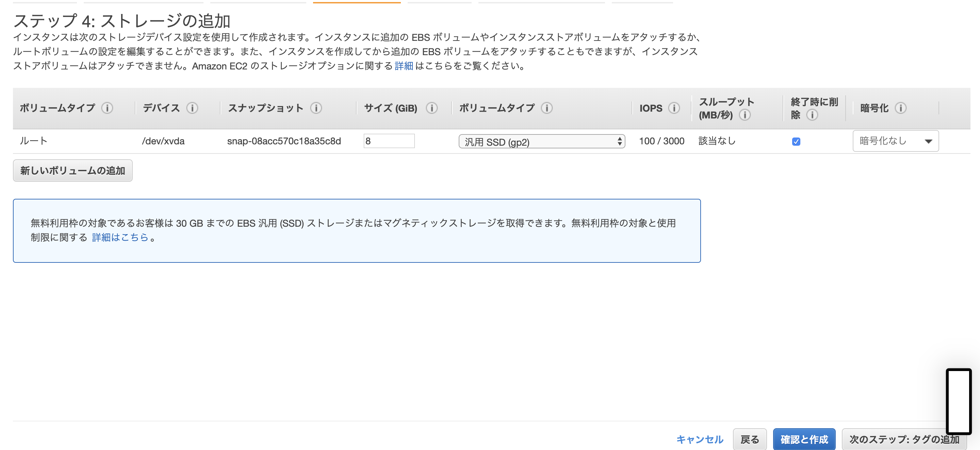The height and width of the screenshot is (450, 980).
Task: Open the ボリュームタイプ column info tooltip icon
Action: click(108, 108)
